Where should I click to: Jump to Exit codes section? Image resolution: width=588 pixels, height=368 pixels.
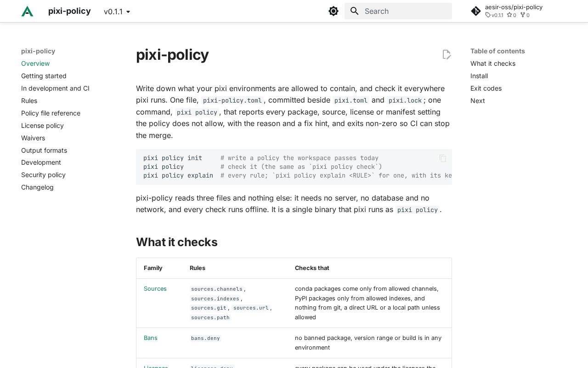(x=486, y=88)
